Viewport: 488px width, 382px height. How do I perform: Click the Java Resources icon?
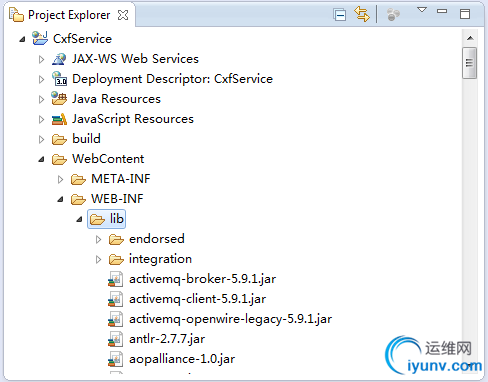pyautogui.click(x=59, y=98)
